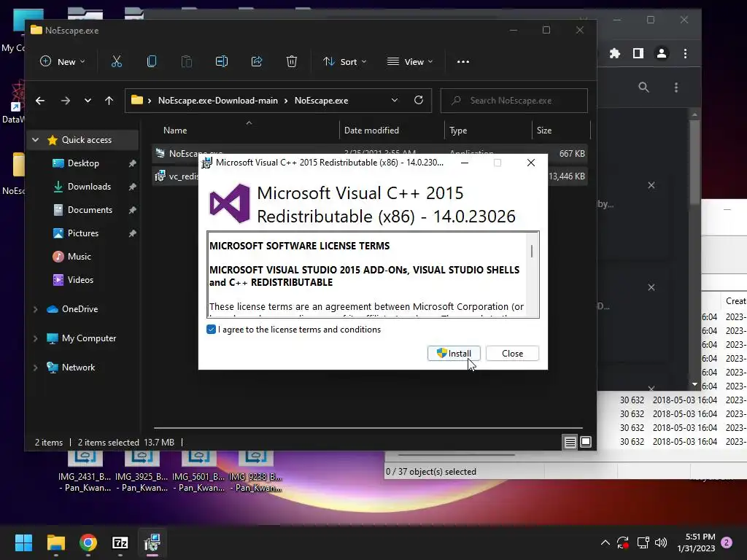Open the Sort dropdown menu
Viewport: 747px width, 560px height.
point(344,61)
